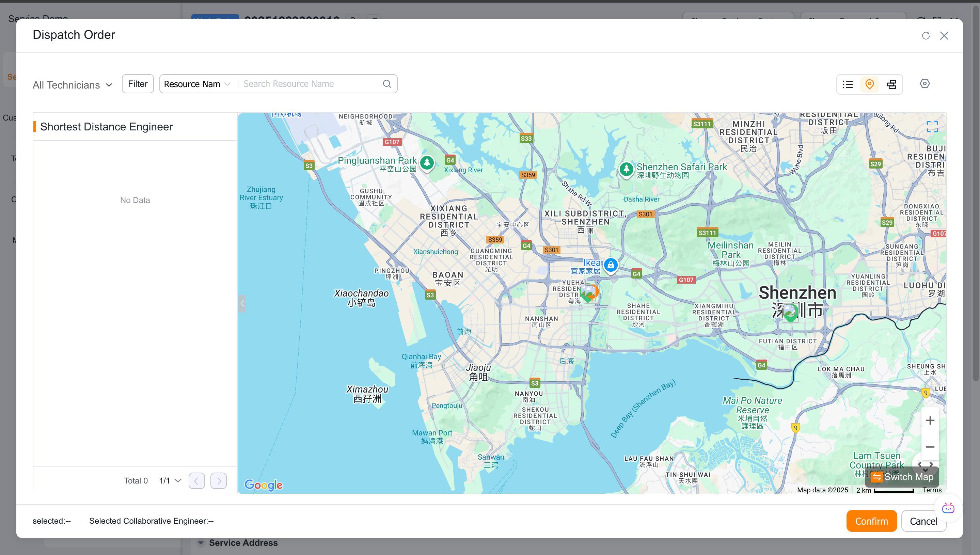Collapse the engineer list side panel
980x555 pixels.
[242, 303]
